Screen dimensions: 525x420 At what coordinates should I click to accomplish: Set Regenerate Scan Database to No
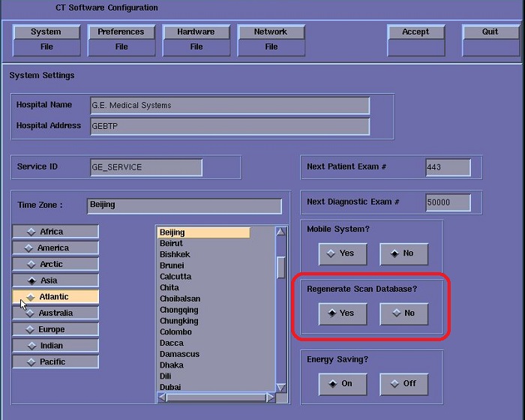pos(403,313)
